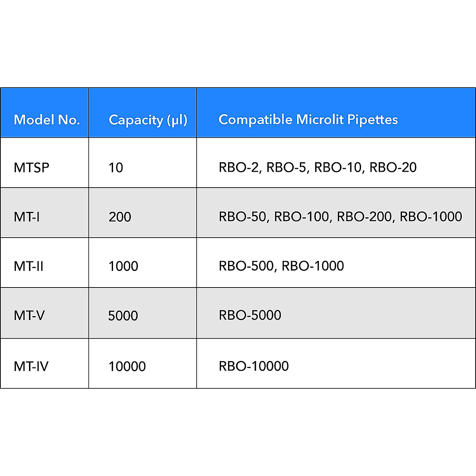Click the 10000 capacity value
The image size is (476, 476).
coord(127,366)
